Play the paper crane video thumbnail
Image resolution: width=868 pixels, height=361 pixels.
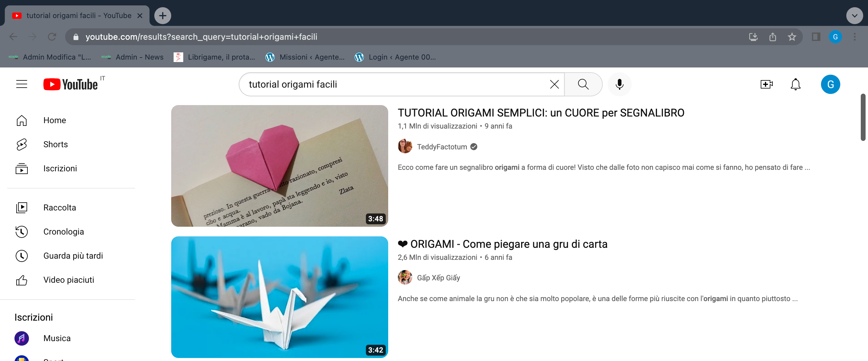(x=279, y=297)
